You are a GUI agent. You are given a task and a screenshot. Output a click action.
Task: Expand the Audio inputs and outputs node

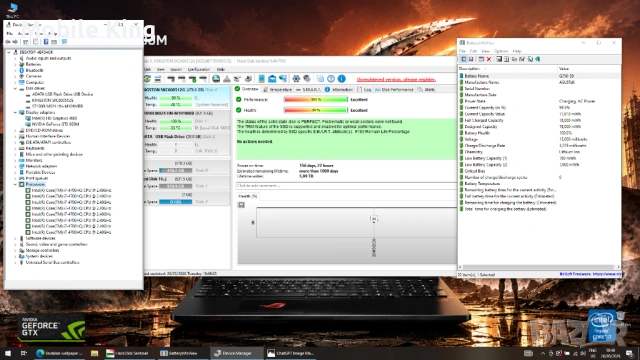(16, 58)
